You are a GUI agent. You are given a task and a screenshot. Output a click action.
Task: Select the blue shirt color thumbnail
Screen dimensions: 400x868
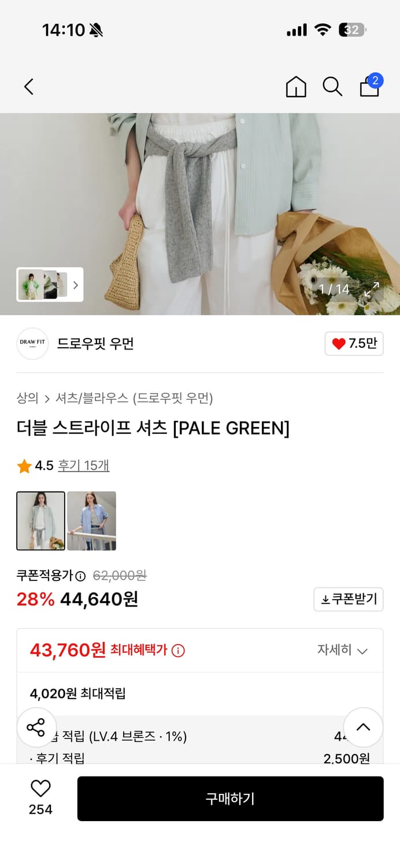91,520
